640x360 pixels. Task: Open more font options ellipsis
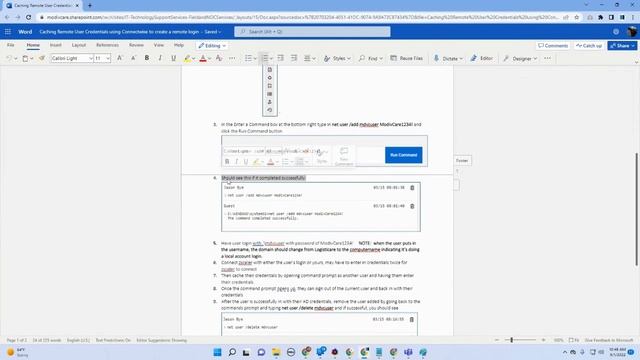[232, 58]
